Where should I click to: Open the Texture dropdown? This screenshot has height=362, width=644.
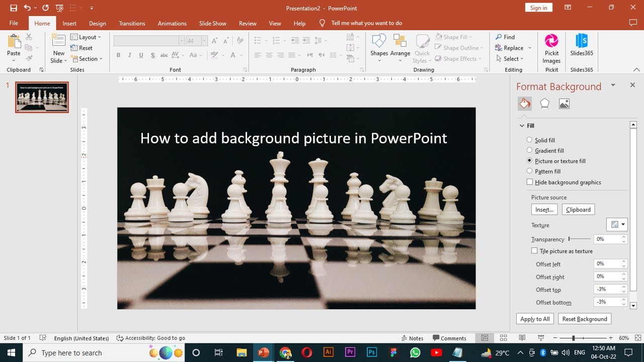(x=617, y=225)
